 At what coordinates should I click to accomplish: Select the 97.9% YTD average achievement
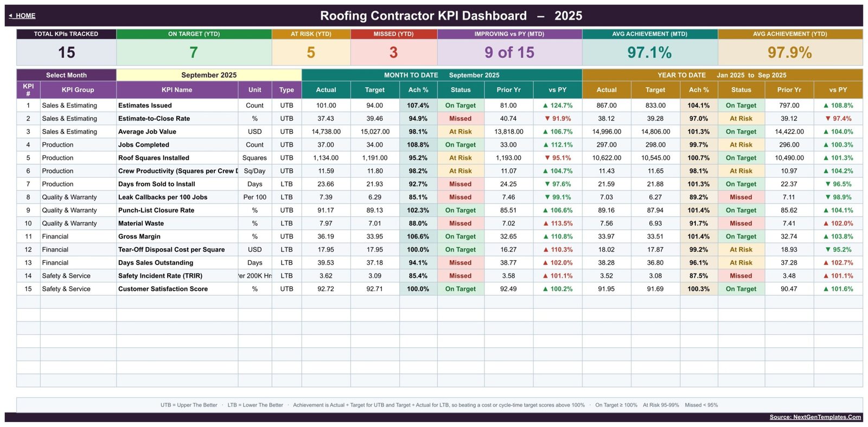tap(790, 53)
